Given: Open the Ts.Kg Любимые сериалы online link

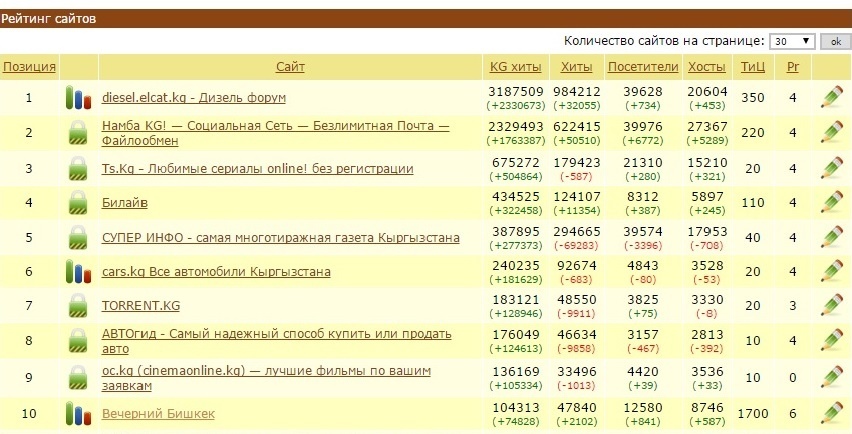Looking at the screenshot, I should [258, 168].
